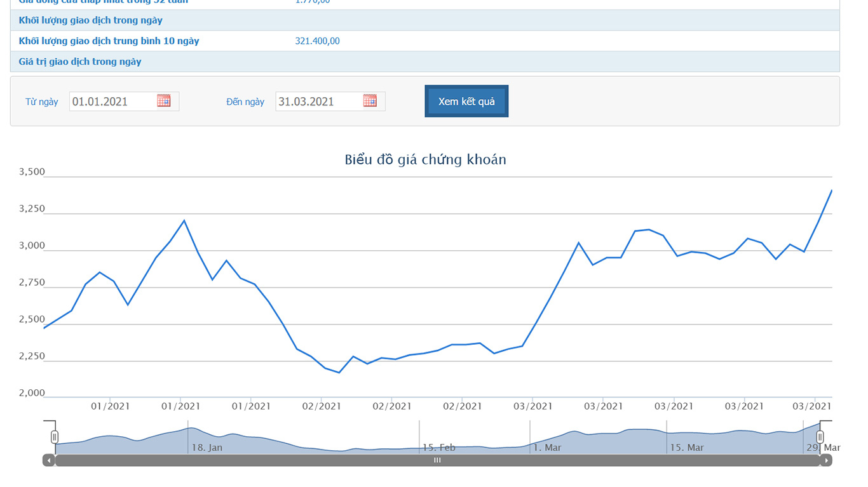The width and height of the screenshot is (868, 487).
Task: Click the scrollbar right arrow under the chart
Action: (x=825, y=460)
